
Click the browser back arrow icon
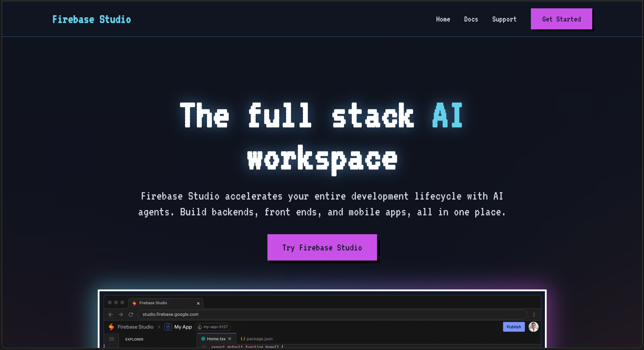click(x=111, y=314)
